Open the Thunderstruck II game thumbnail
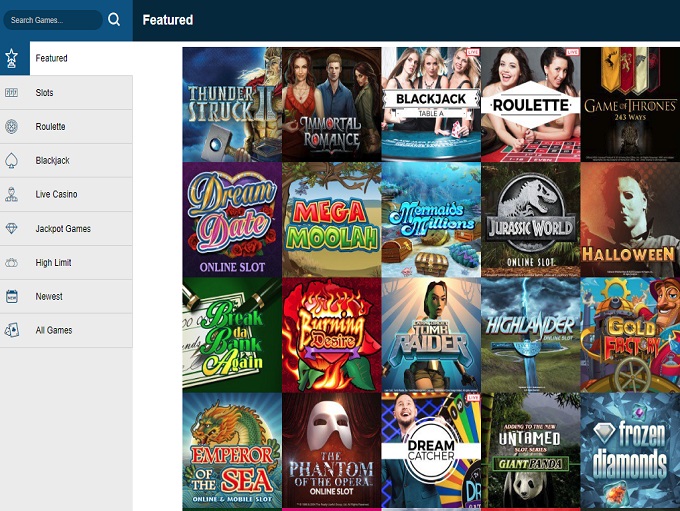The height and width of the screenshot is (511, 680). (x=232, y=104)
